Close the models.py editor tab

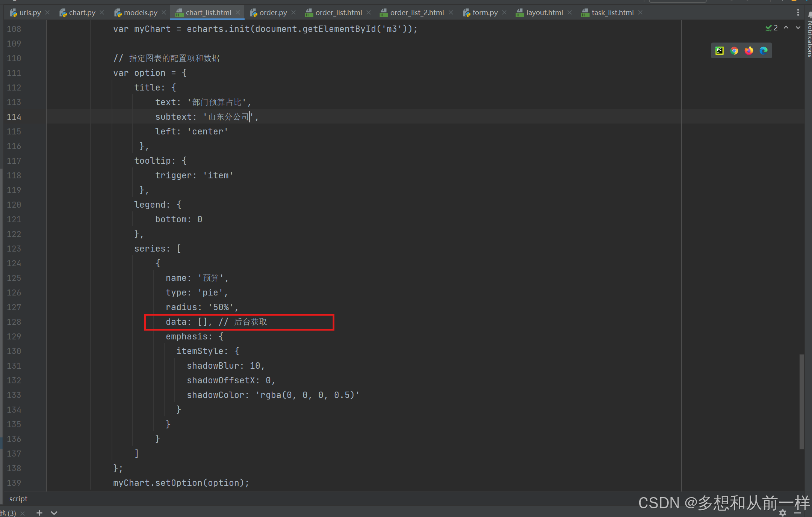[x=164, y=13]
